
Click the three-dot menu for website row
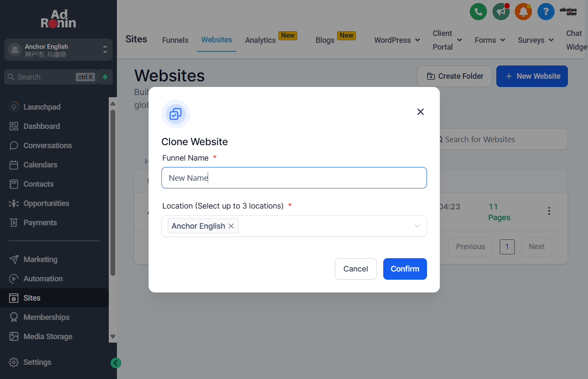point(549,211)
